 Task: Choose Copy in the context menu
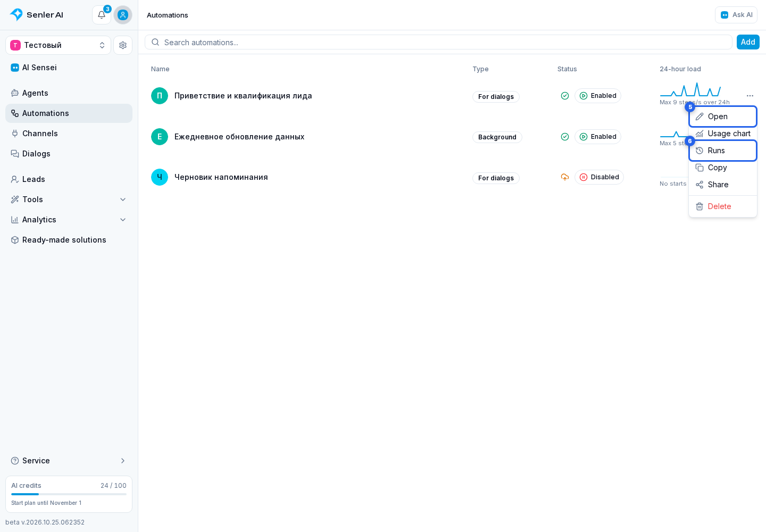tap(723, 168)
